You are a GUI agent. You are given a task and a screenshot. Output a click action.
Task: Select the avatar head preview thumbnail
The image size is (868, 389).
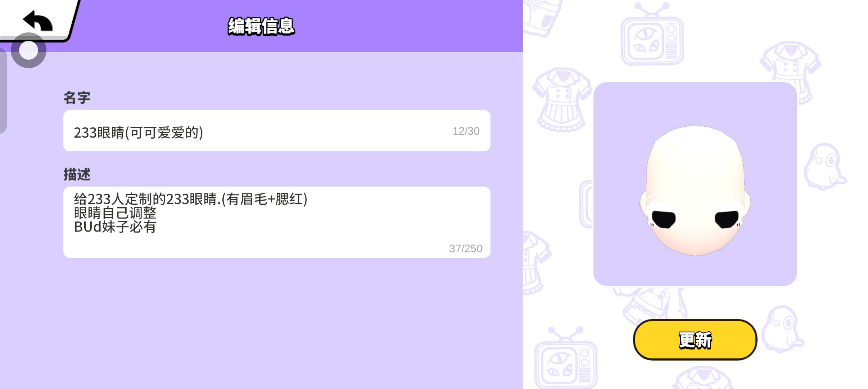(x=695, y=184)
